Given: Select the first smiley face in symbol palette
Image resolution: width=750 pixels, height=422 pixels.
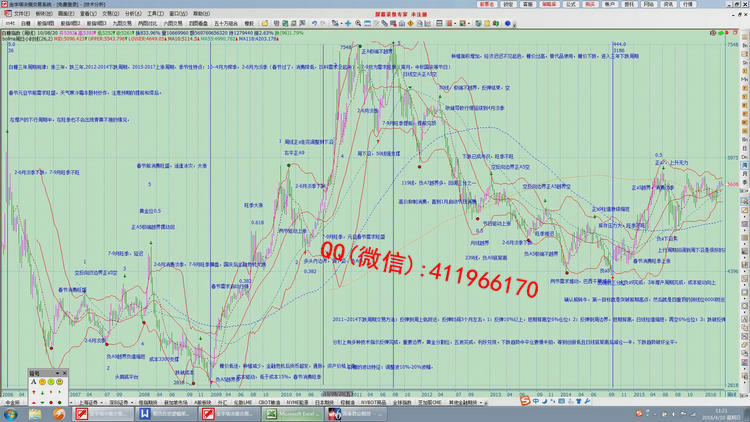Looking at the screenshot, I should [x=42, y=382].
